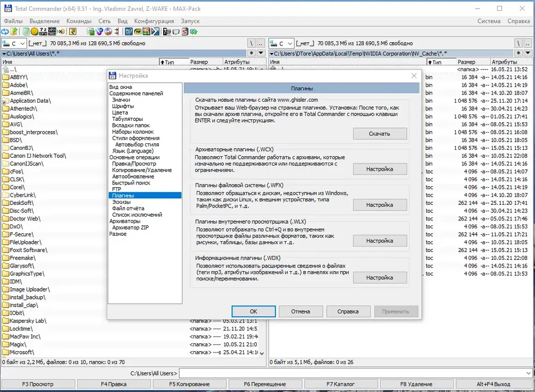The width and height of the screenshot is (535, 392).
Task: Open the Команды menu
Action: pyautogui.click(x=79, y=21)
